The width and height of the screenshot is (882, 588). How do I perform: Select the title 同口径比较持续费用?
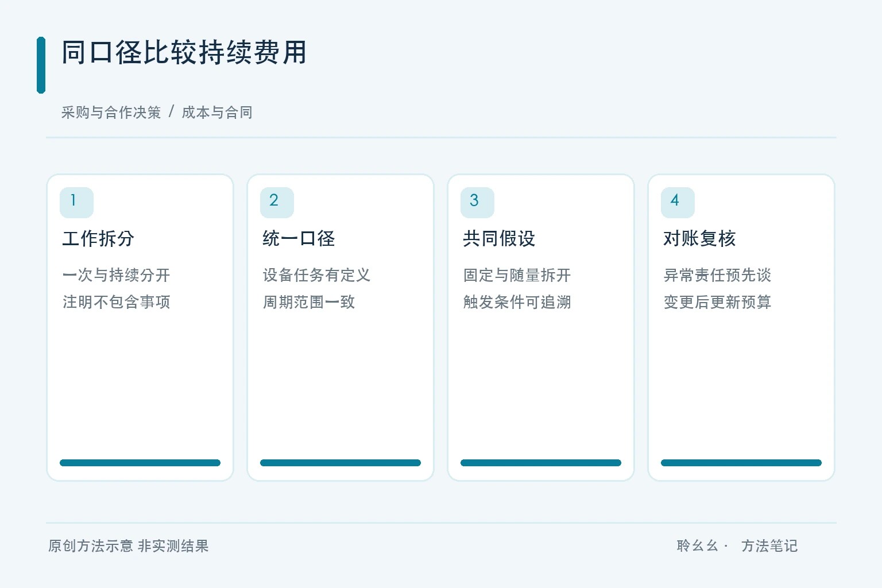tap(184, 53)
